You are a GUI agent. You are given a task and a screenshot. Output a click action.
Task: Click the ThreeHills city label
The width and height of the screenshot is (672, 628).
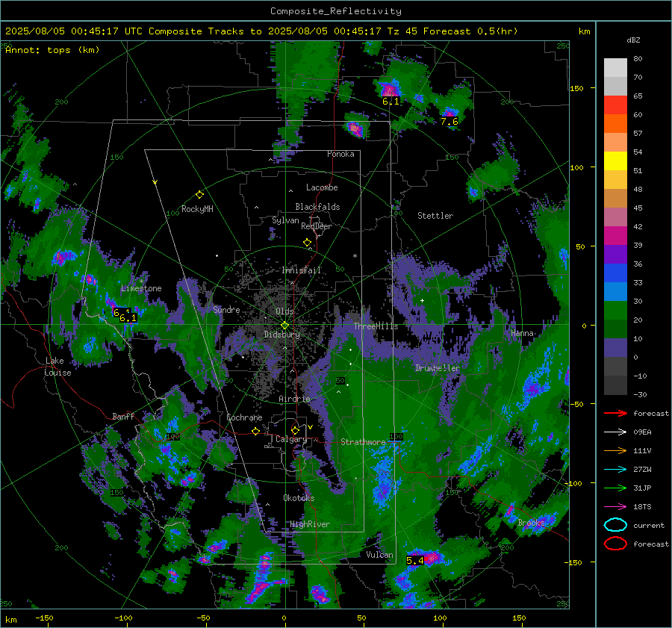coord(376,326)
